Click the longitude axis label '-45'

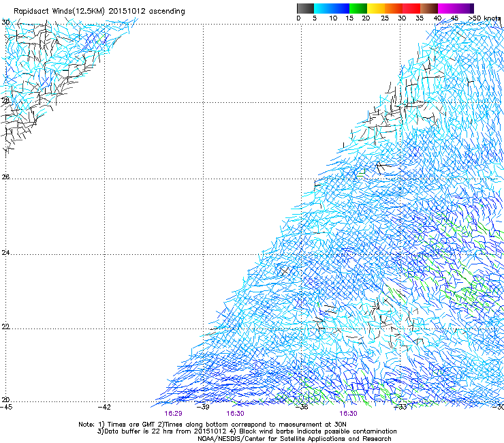point(6,407)
